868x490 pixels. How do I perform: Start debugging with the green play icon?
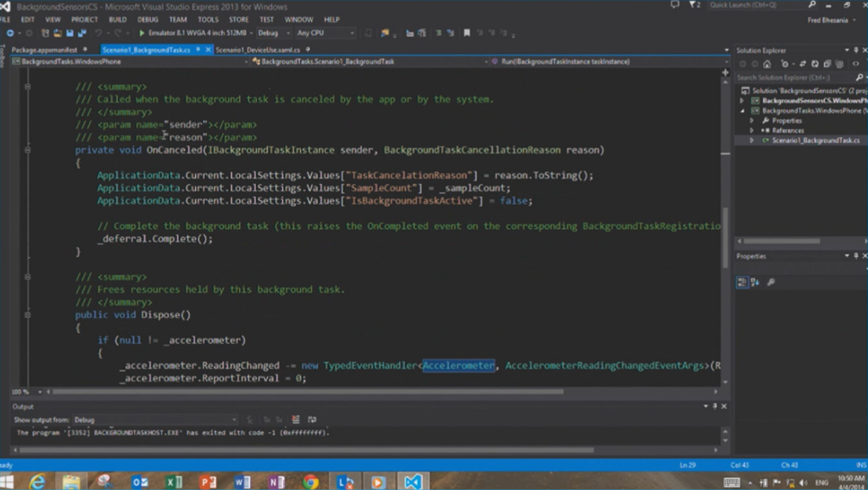142,33
